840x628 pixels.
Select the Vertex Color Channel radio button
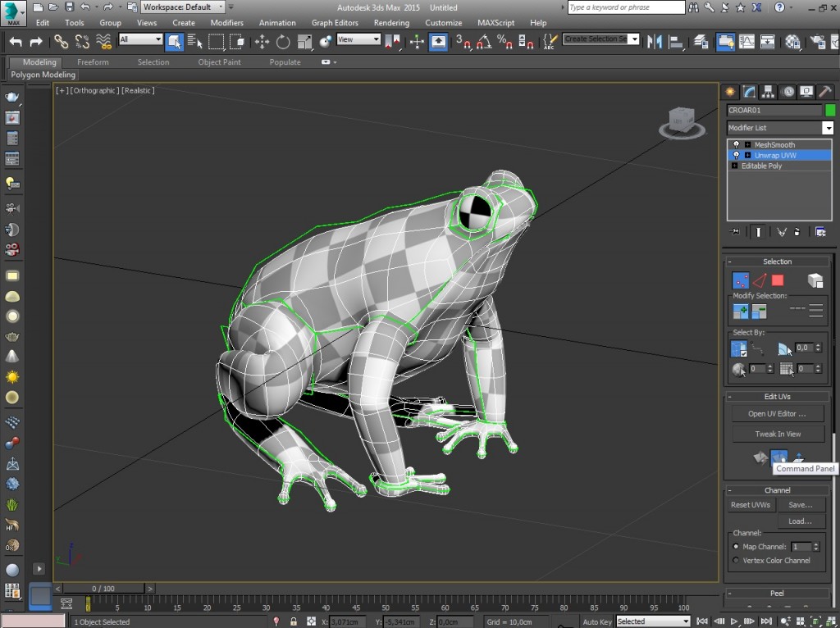tap(735, 560)
